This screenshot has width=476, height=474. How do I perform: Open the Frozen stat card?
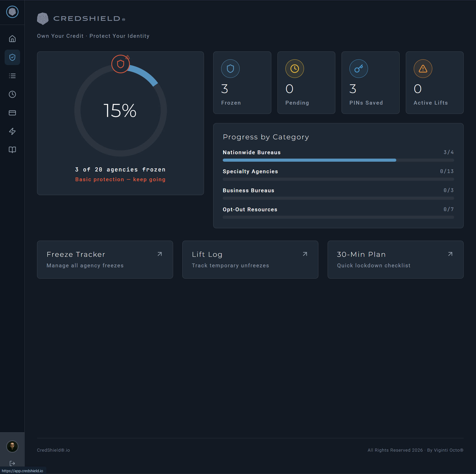click(x=242, y=83)
